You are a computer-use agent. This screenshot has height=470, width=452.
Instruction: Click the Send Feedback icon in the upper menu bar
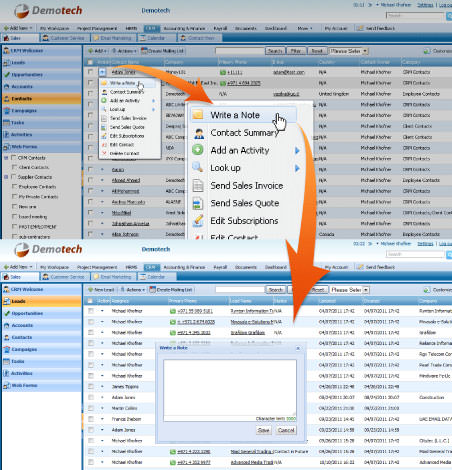pyautogui.click(x=360, y=28)
